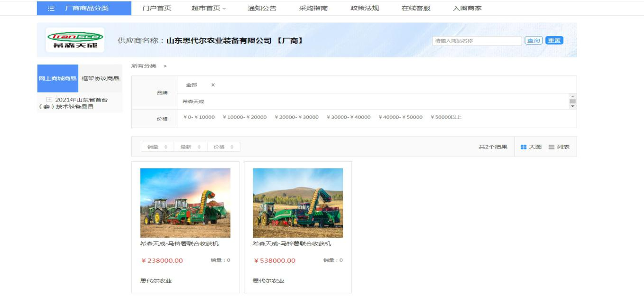Switch to 大图 grid view

(x=531, y=147)
